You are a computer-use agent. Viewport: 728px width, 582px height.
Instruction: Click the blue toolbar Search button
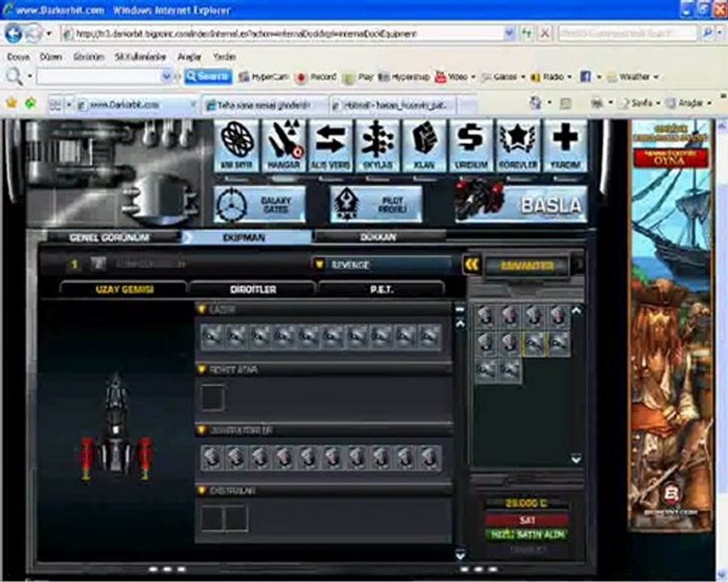(x=208, y=76)
